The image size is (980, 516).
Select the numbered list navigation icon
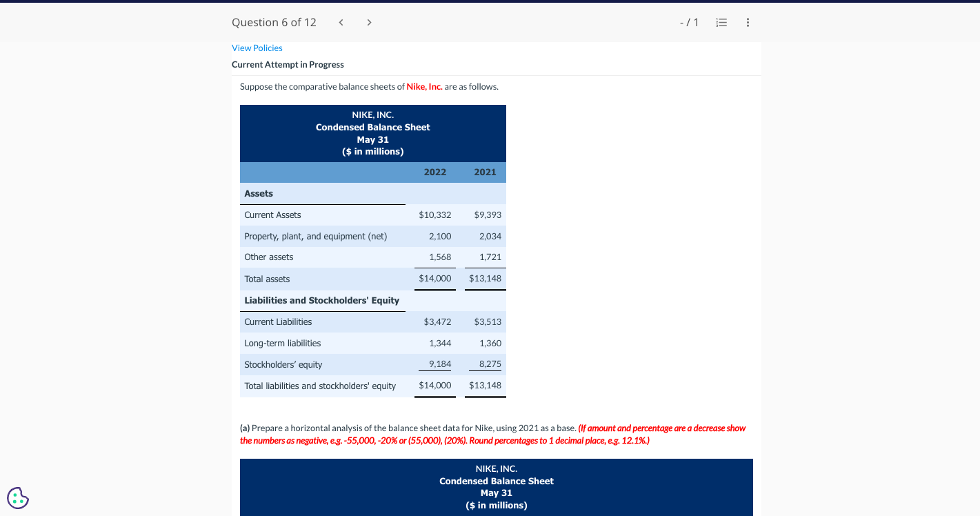(x=721, y=22)
